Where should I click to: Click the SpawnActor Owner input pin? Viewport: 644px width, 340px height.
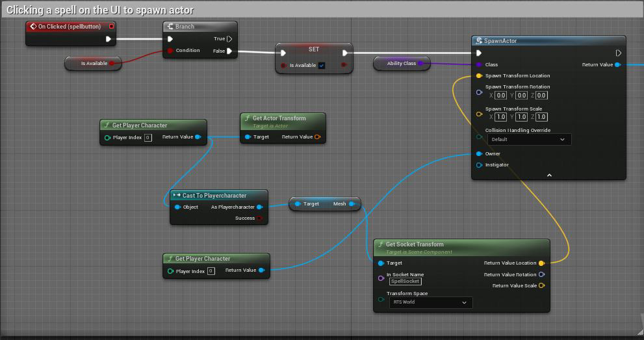pyautogui.click(x=479, y=153)
